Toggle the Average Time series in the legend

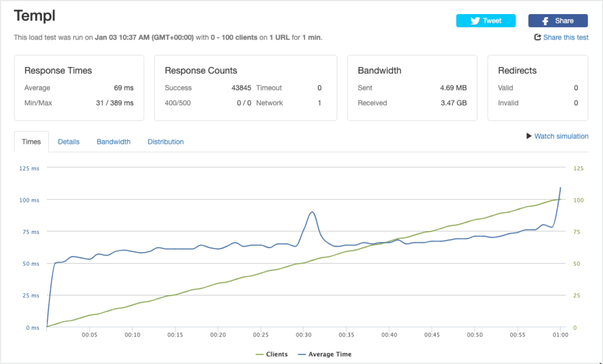point(324,355)
